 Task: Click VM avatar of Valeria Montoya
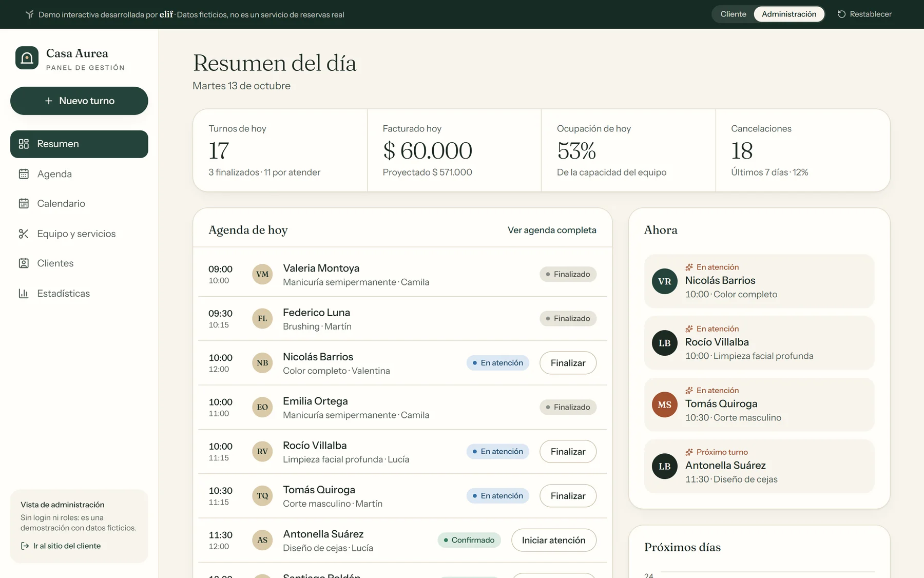click(262, 274)
